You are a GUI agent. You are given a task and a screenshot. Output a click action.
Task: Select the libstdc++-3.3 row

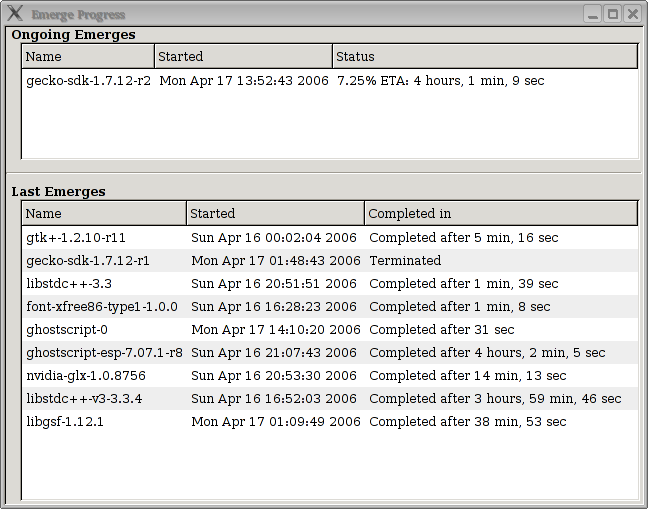(330, 283)
